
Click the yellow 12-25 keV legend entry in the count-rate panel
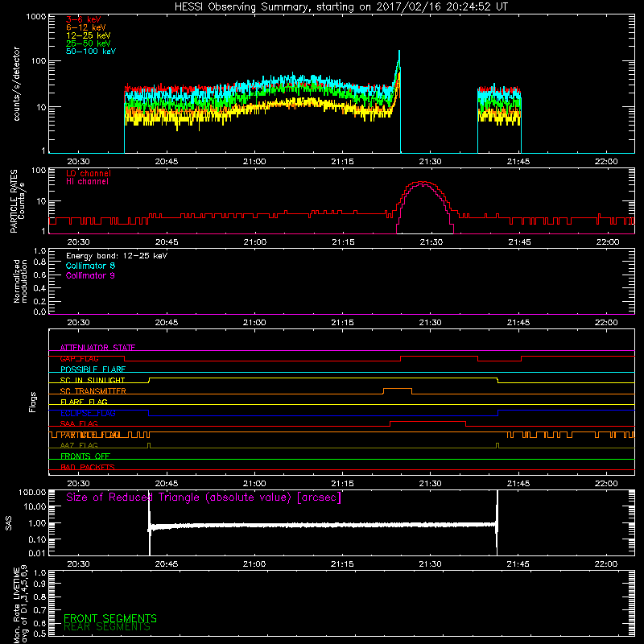(x=89, y=35)
